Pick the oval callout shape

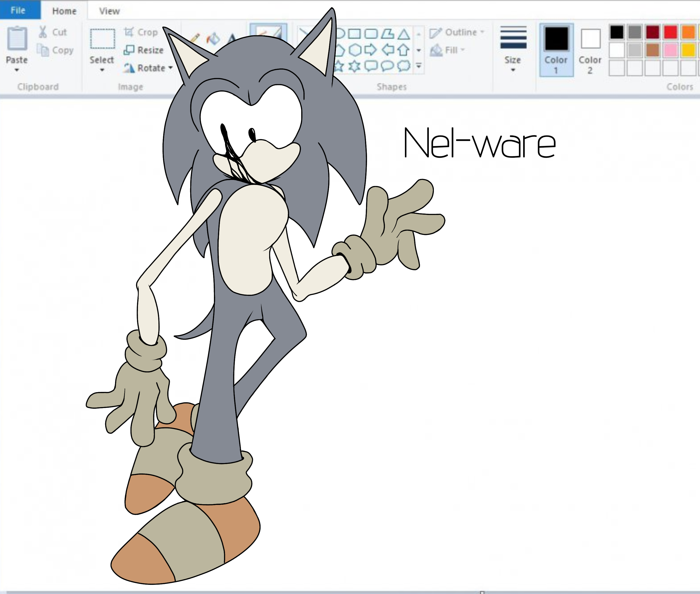click(387, 66)
